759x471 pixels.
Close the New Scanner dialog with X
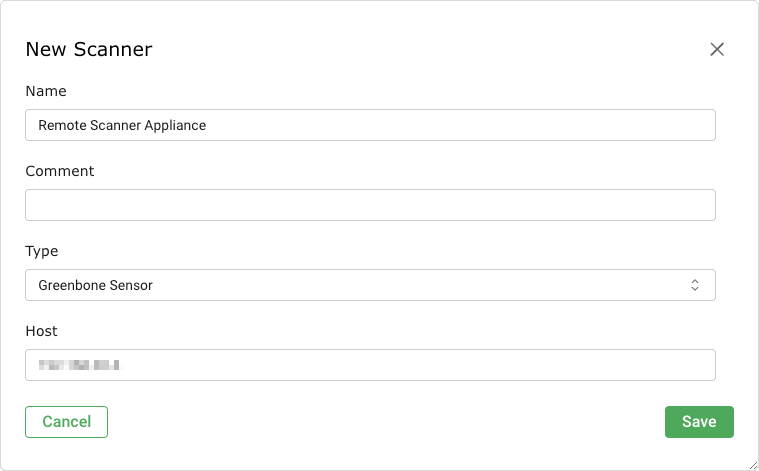pyautogui.click(x=716, y=49)
